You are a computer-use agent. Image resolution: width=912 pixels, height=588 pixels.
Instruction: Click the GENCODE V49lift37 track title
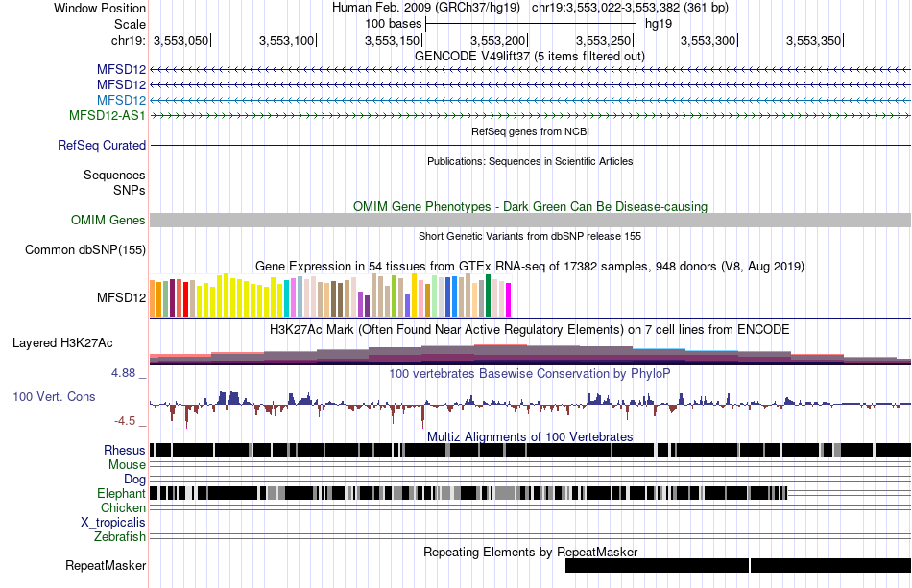529,56
